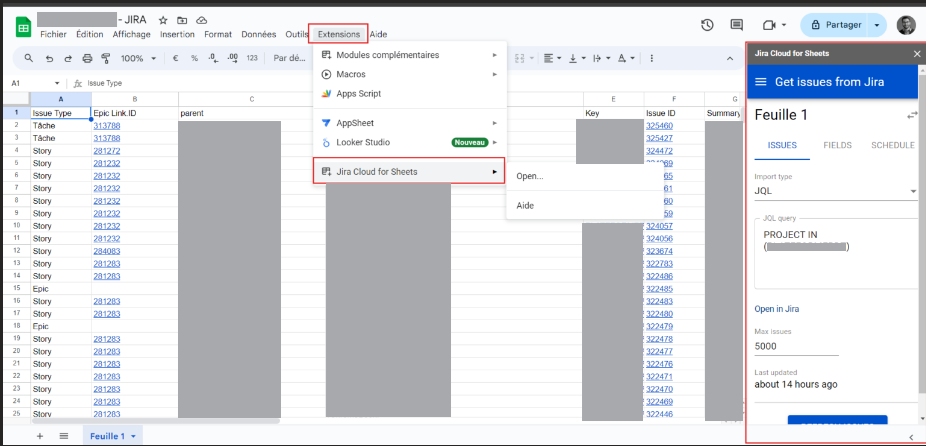Viewport: 926px width, 446px height.
Task: Format as percent
Action: tap(194, 58)
